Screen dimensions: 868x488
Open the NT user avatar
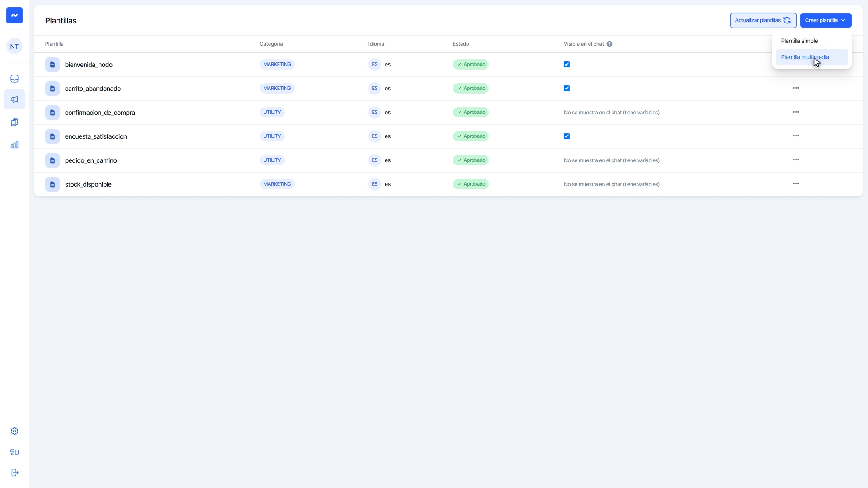[x=14, y=46]
